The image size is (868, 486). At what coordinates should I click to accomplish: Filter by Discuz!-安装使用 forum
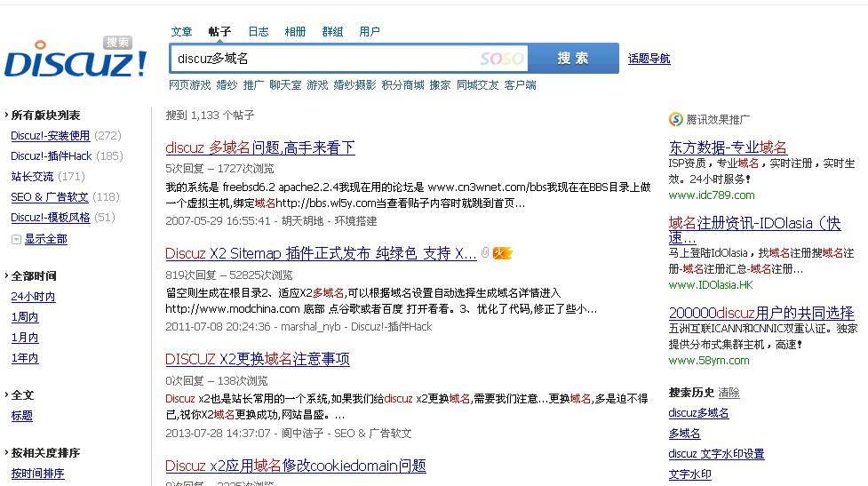50,136
